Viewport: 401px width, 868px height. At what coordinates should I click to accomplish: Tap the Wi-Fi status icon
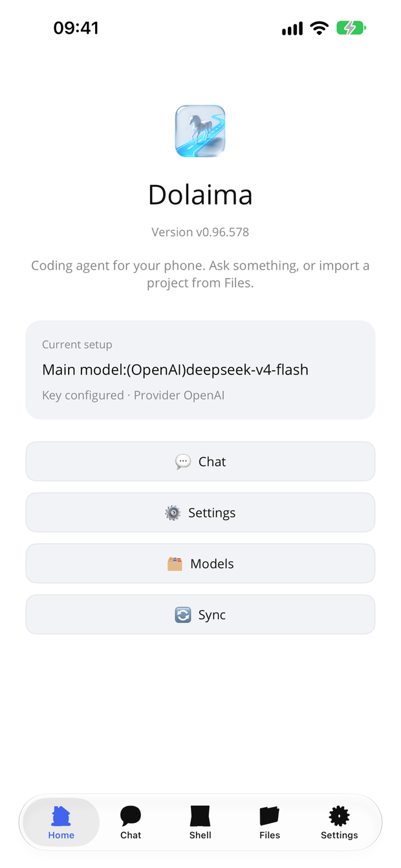pyautogui.click(x=319, y=28)
